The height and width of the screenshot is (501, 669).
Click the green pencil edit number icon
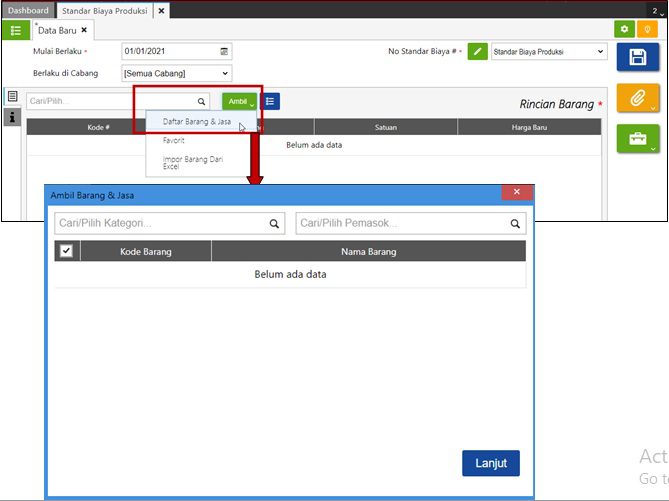point(477,51)
